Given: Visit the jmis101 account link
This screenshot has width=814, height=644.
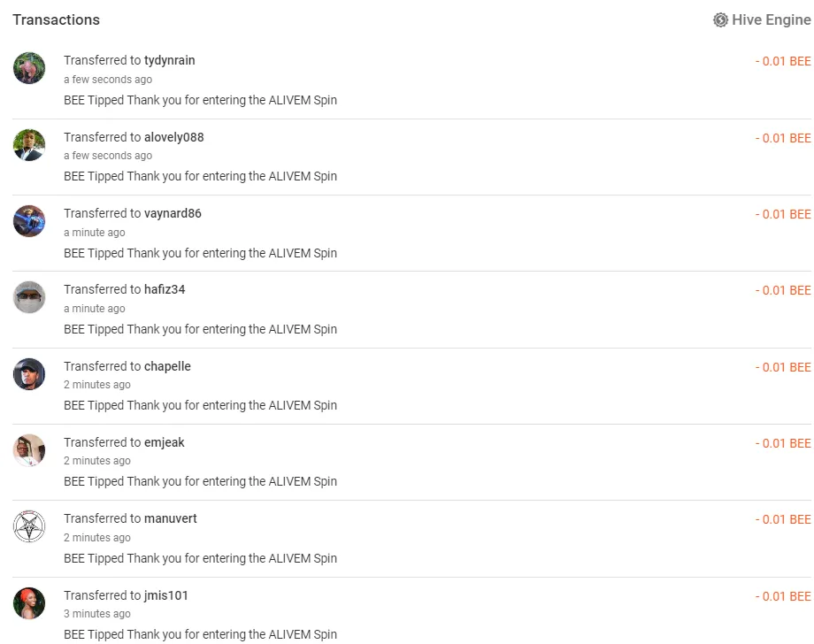Looking at the screenshot, I should click(166, 595).
